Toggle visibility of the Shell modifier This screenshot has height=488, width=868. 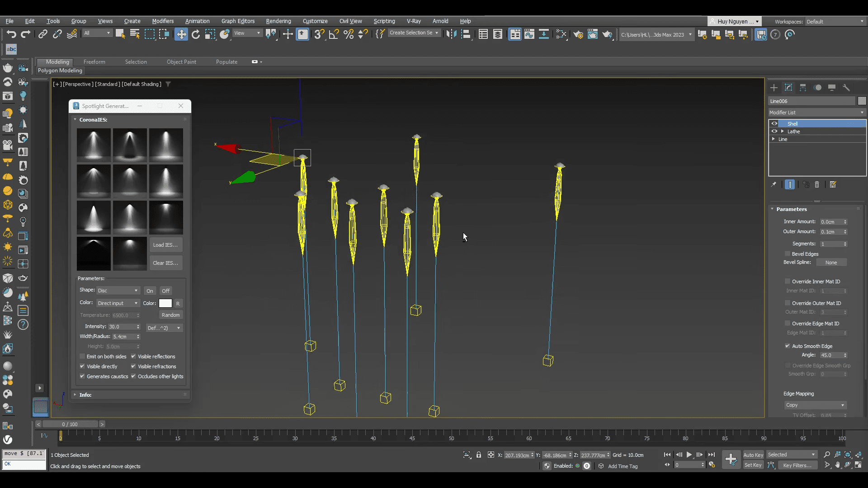tap(775, 123)
